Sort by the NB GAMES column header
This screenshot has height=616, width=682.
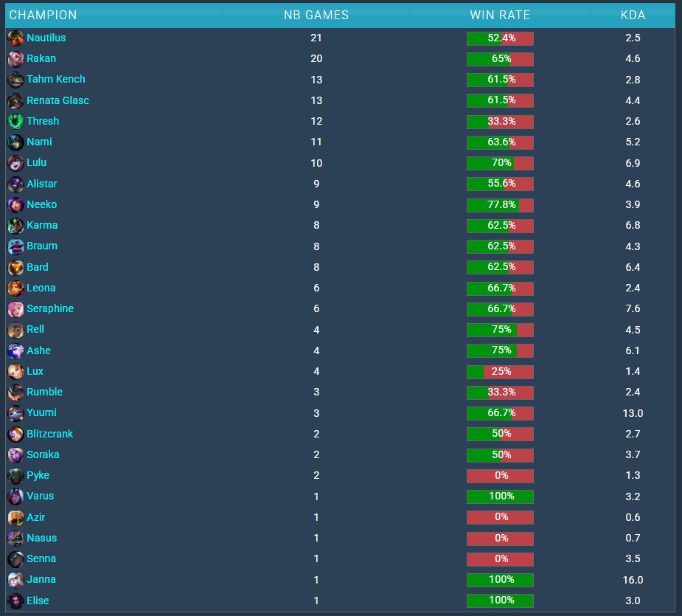tap(316, 15)
